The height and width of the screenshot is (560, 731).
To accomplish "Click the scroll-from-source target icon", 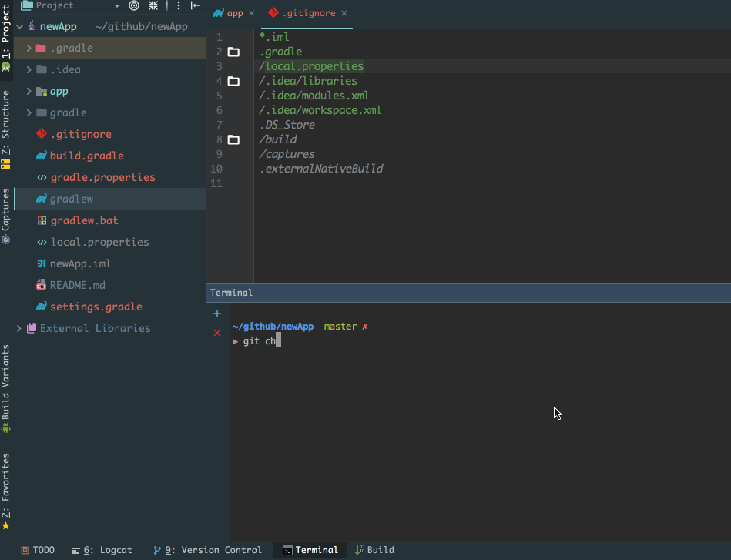I will tap(134, 5).
